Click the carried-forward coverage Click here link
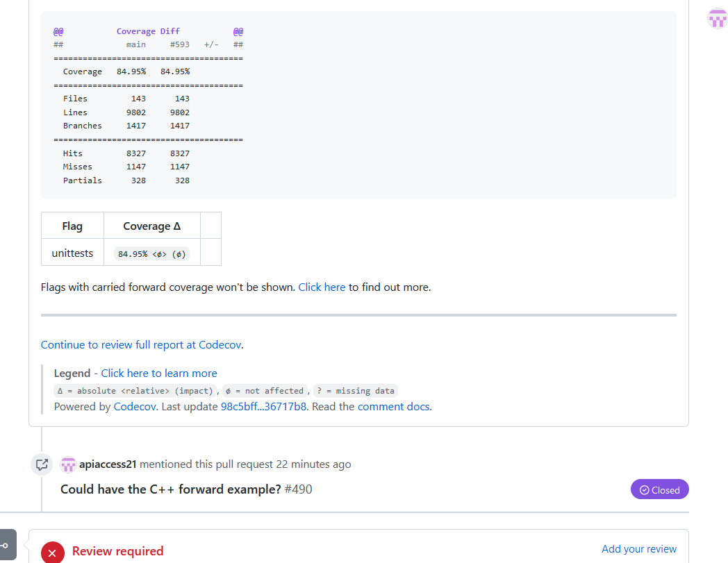The height and width of the screenshot is (563, 728). point(322,287)
